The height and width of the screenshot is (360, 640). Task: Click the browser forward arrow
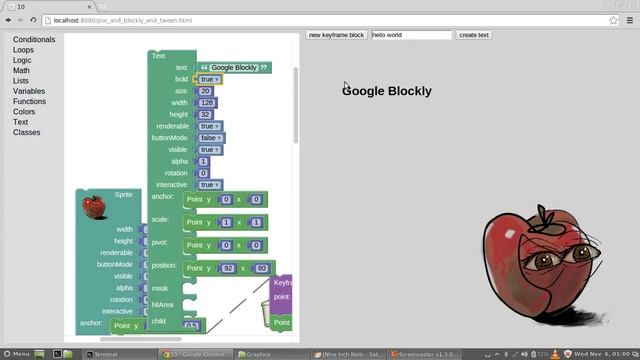point(20,20)
